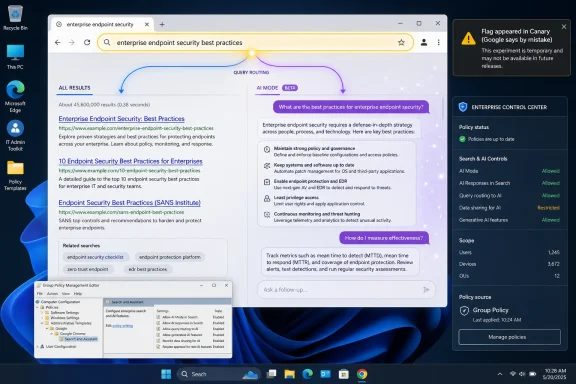Viewport: 576px width, 384px height.
Task: Open the Policy Templates folder on desktop
Action: click(x=15, y=175)
